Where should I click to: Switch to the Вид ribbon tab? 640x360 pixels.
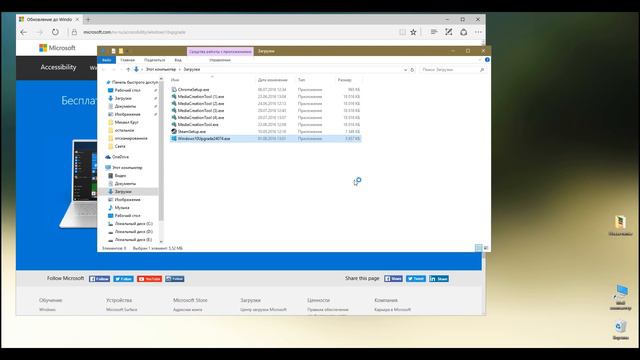coord(178,60)
